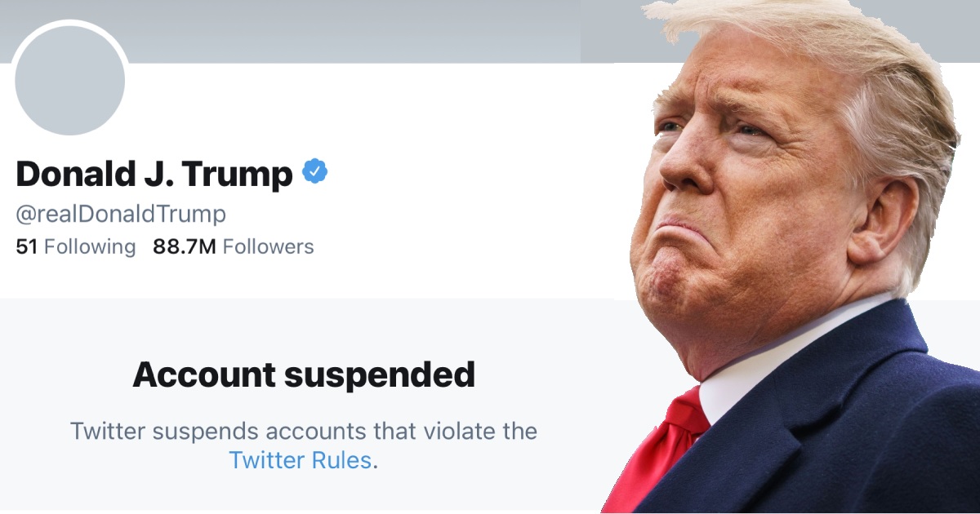
Task: Click the Account suspended heading
Action: (x=304, y=374)
